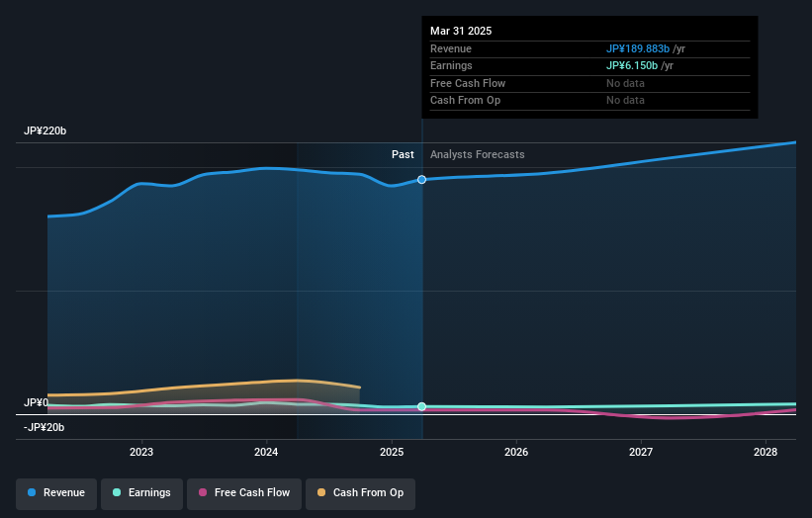812x518 pixels.
Task: Click the 2023 x-axis label
Action: tap(141, 453)
